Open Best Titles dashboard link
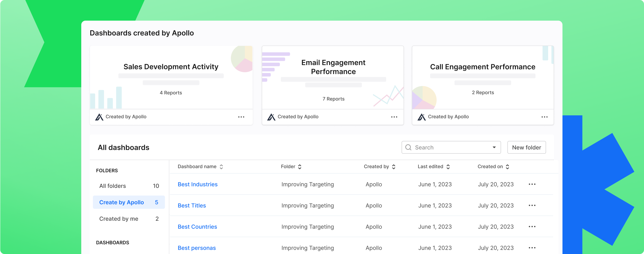Viewport: 644px width, 254px height. pyautogui.click(x=192, y=206)
